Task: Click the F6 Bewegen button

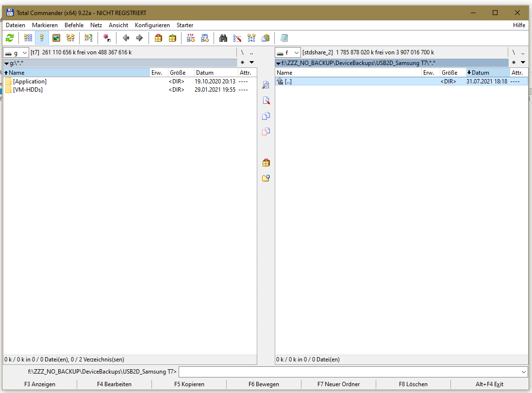Action: (x=264, y=384)
